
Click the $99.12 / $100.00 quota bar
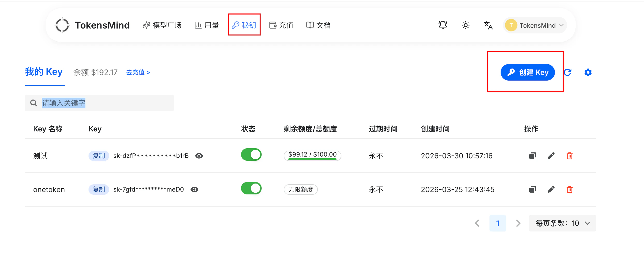tap(312, 156)
